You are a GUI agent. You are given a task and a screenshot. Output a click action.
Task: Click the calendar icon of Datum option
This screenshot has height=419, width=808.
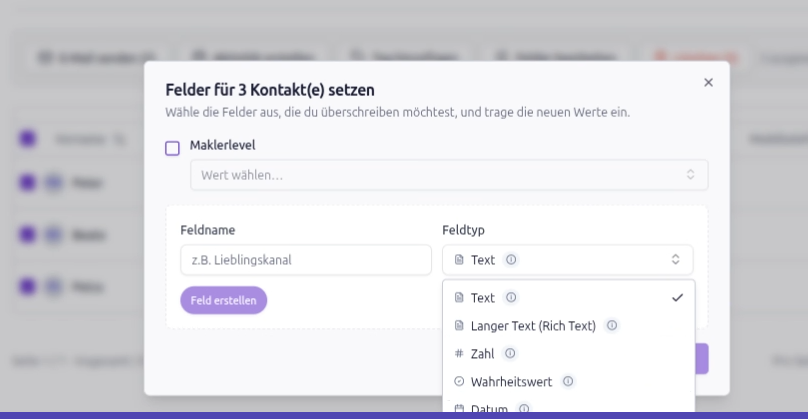coord(459,408)
